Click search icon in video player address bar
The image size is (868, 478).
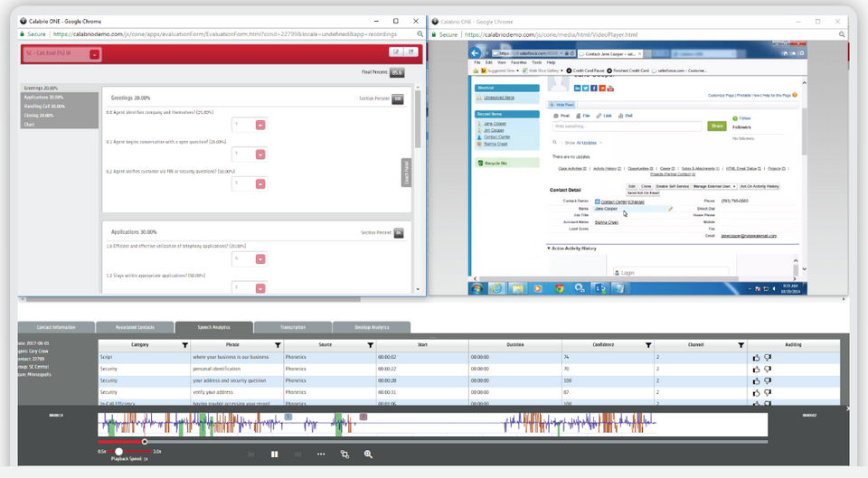click(842, 34)
